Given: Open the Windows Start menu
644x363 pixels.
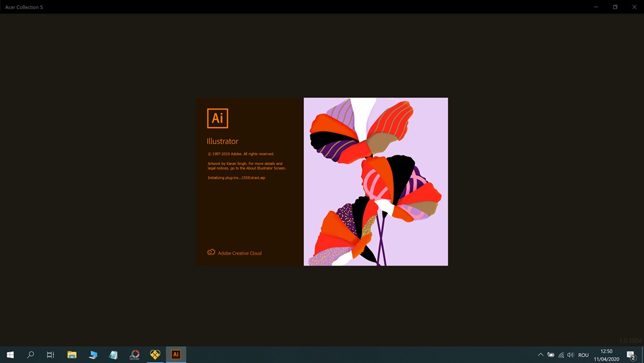Looking at the screenshot, I should [x=10, y=355].
